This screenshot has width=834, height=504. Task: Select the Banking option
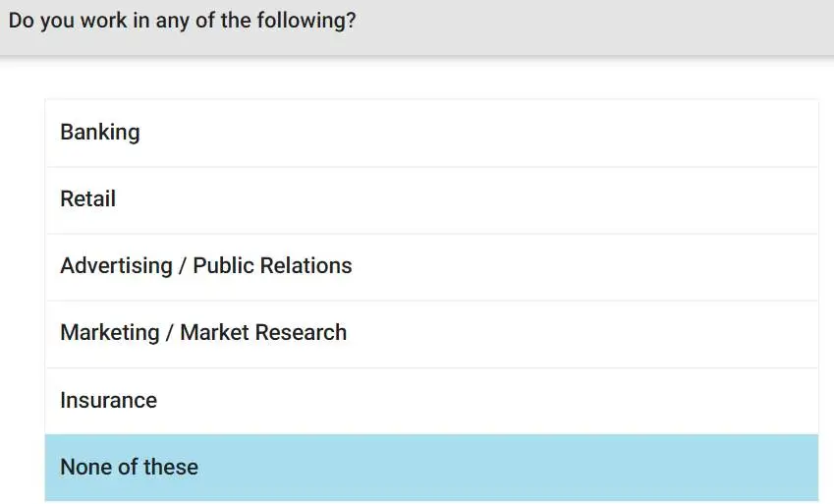pos(431,133)
